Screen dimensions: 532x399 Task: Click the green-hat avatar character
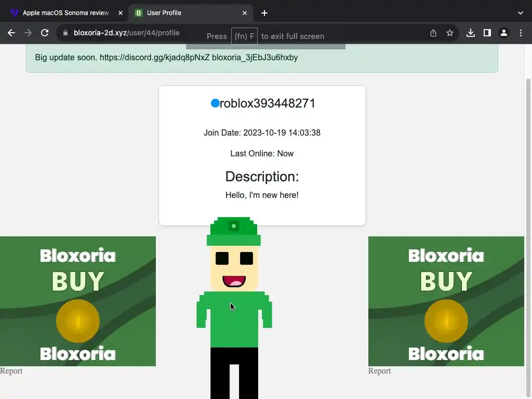pyautogui.click(x=234, y=308)
